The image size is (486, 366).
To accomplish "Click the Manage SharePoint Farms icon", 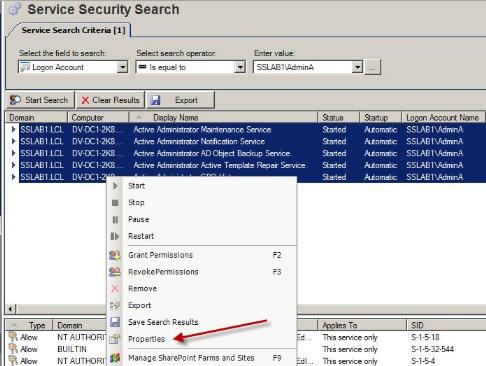I will pyautogui.click(x=115, y=358).
